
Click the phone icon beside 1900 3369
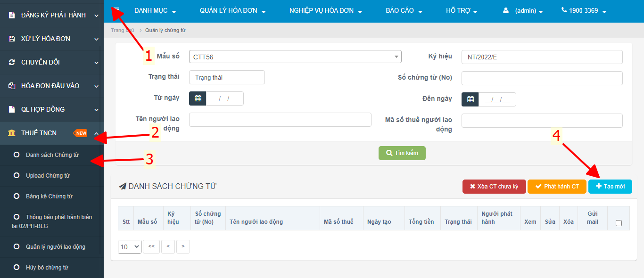564,10
